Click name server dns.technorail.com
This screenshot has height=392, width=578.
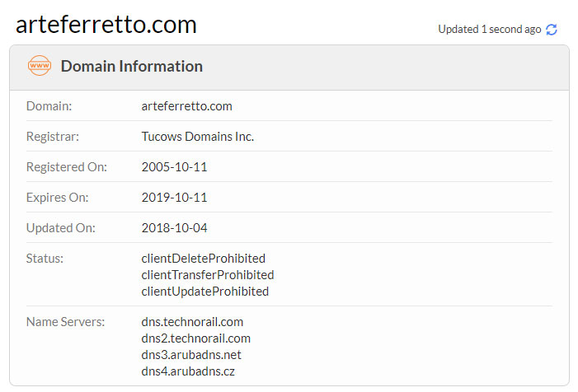coord(192,322)
